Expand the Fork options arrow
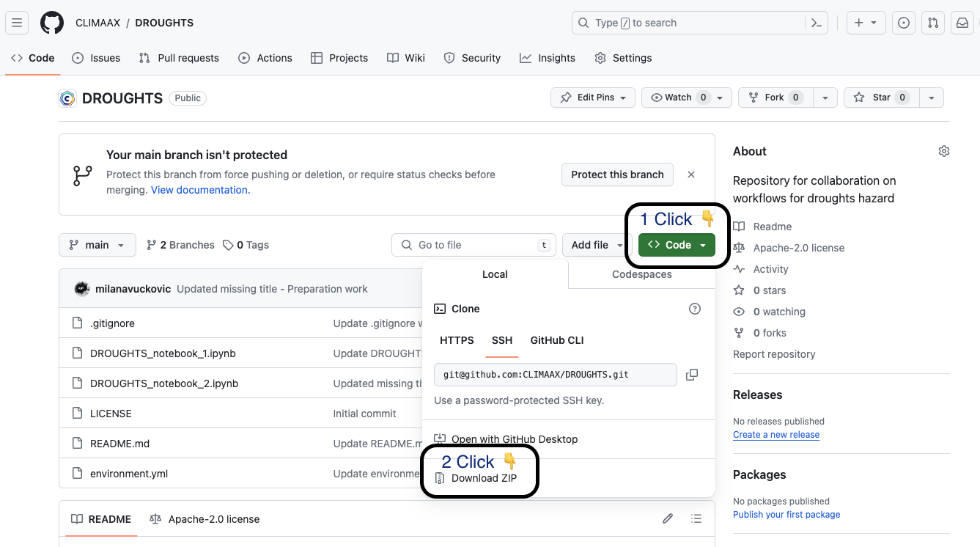980x547 pixels. 825,98
